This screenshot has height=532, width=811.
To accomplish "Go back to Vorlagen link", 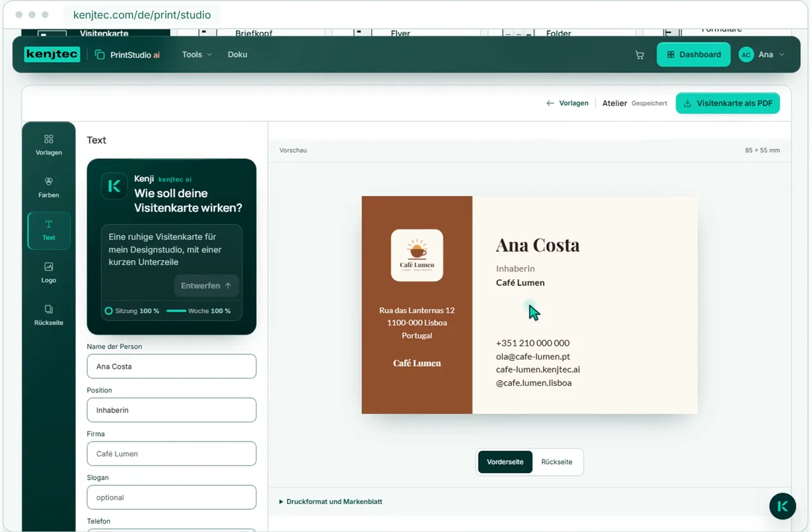I will pos(568,103).
